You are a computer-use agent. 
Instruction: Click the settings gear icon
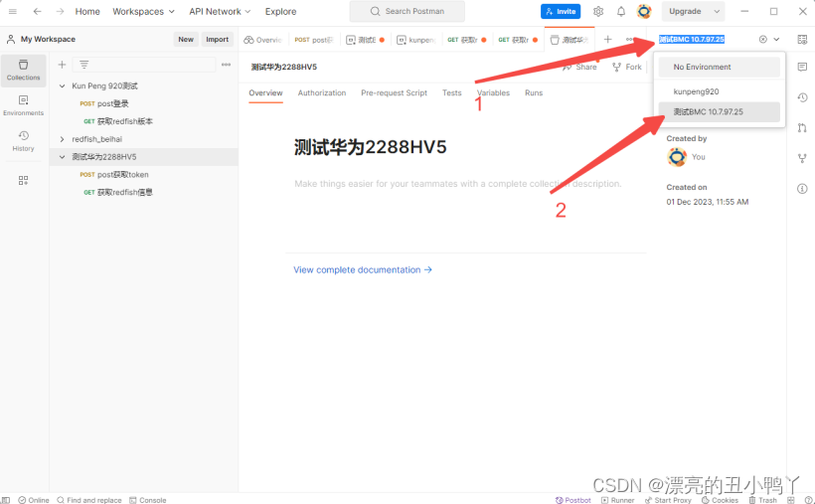click(598, 12)
